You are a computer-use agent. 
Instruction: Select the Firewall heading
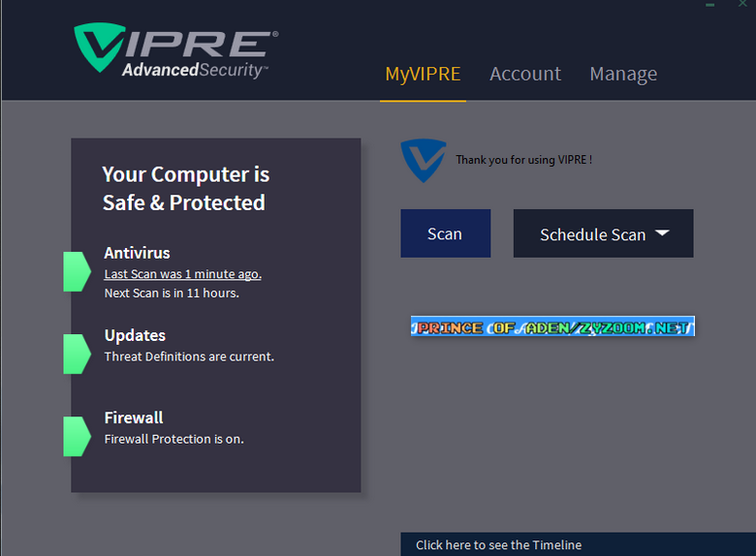134,417
